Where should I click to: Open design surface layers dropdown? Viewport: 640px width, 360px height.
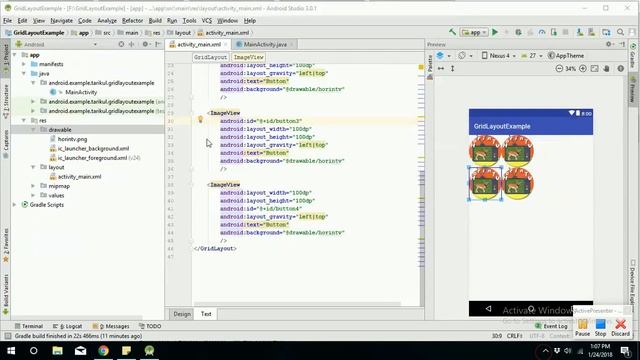click(443, 56)
